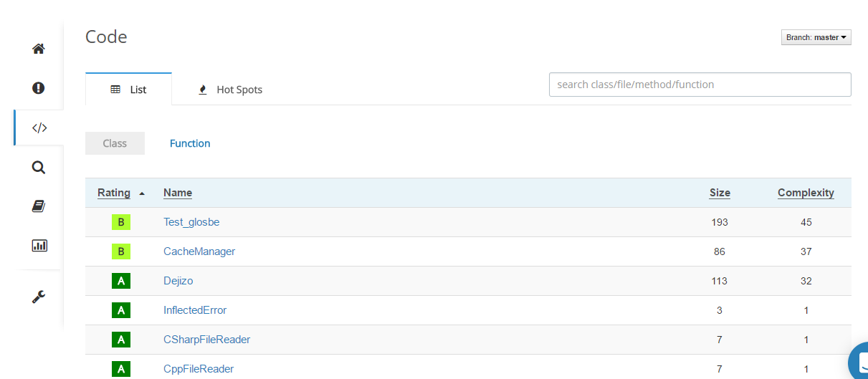Viewport: 868px width, 379px height.
Task: Sort the table by Rating column
Action: point(114,193)
